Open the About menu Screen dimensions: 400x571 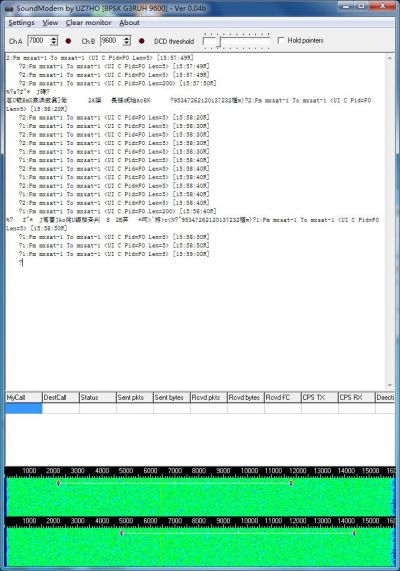pos(129,23)
